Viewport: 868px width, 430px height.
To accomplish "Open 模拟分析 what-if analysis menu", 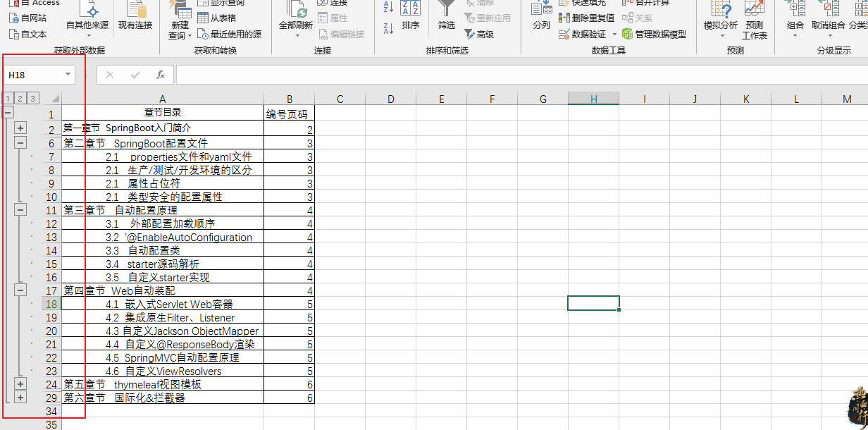I will [721, 18].
